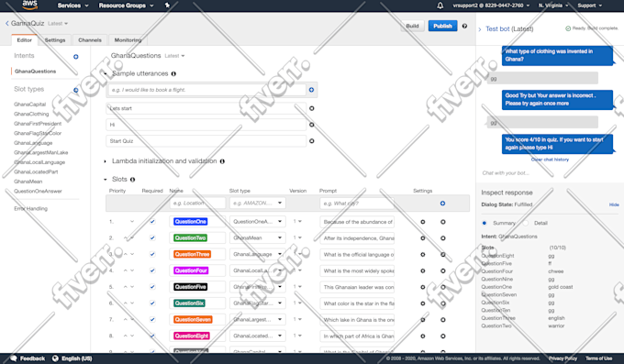Click the sample utterance input field
This screenshot has height=364, width=624.
(x=207, y=90)
